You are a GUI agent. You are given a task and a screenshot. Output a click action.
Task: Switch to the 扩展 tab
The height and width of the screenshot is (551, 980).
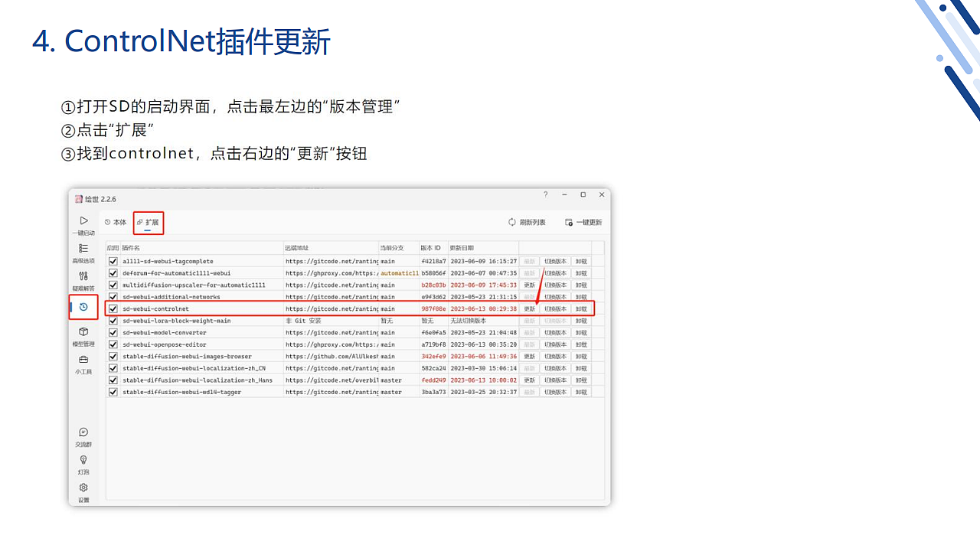coord(148,222)
